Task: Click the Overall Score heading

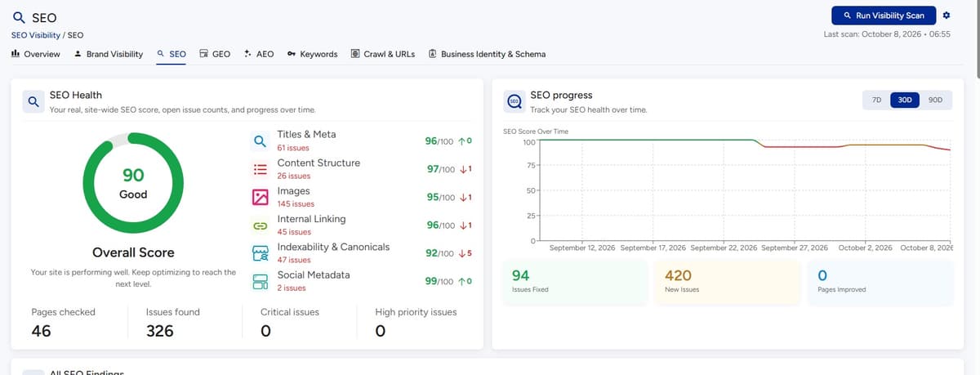Action: [x=133, y=252]
